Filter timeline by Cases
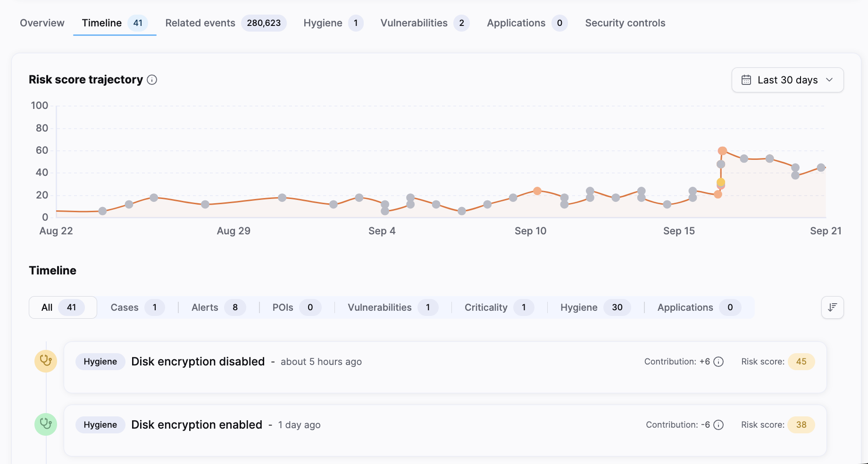868x464 pixels. click(137, 307)
